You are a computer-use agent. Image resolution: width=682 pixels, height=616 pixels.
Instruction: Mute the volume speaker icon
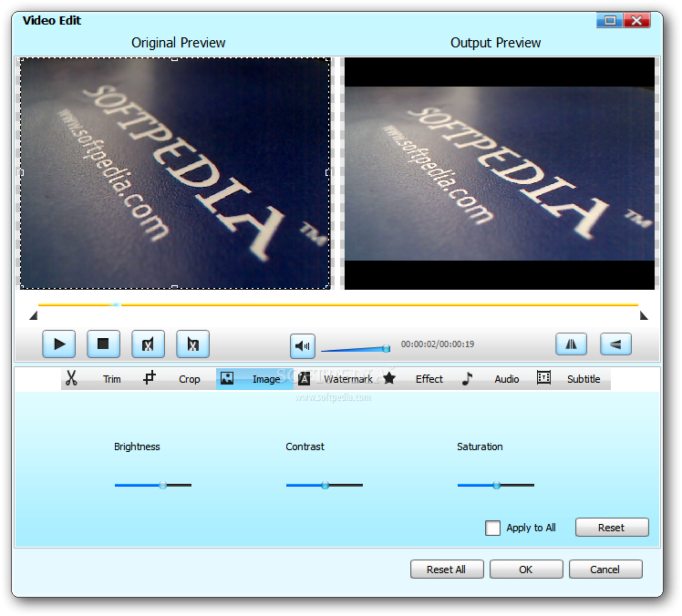(x=303, y=346)
